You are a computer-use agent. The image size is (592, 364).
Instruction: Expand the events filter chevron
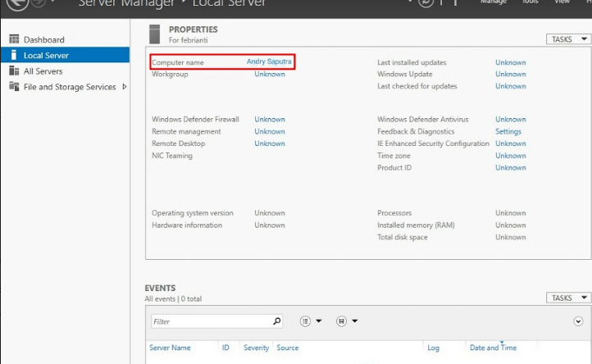tap(579, 321)
